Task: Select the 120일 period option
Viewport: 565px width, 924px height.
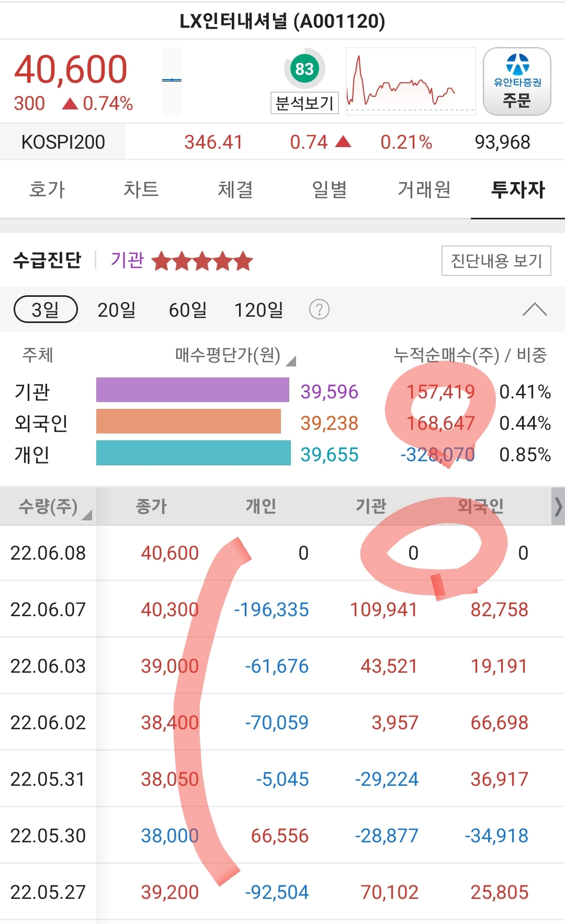Action: point(258,310)
